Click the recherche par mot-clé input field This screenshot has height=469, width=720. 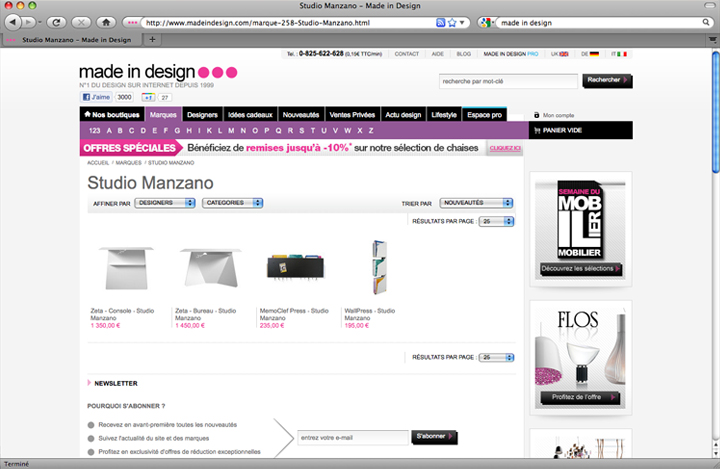(x=508, y=81)
